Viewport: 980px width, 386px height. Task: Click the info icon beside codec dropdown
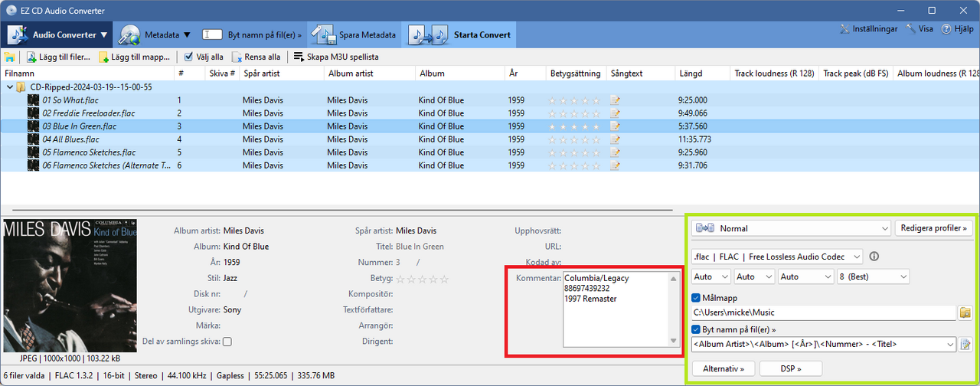[x=874, y=257]
